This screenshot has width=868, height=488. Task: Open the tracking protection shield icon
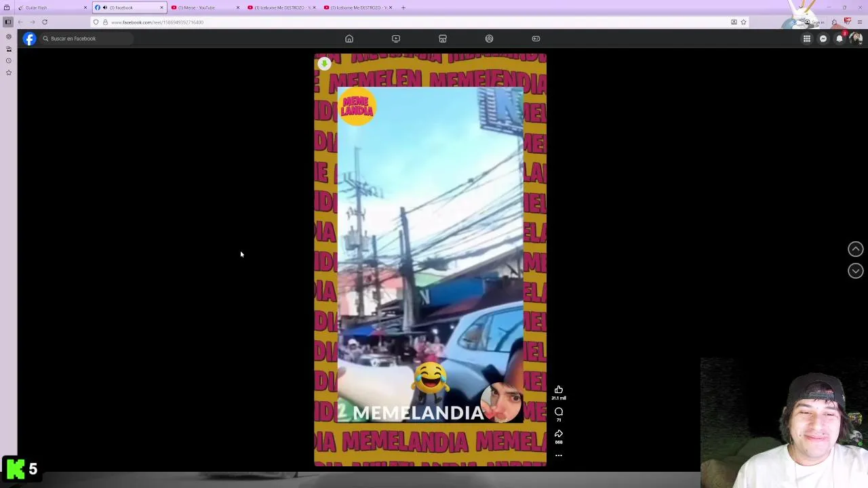point(96,22)
